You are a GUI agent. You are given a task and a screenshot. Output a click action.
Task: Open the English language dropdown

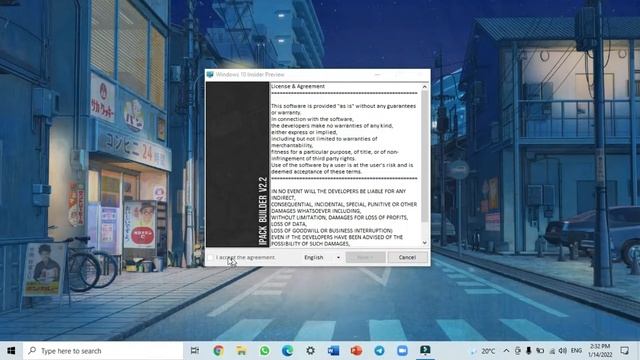tap(322, 258)
